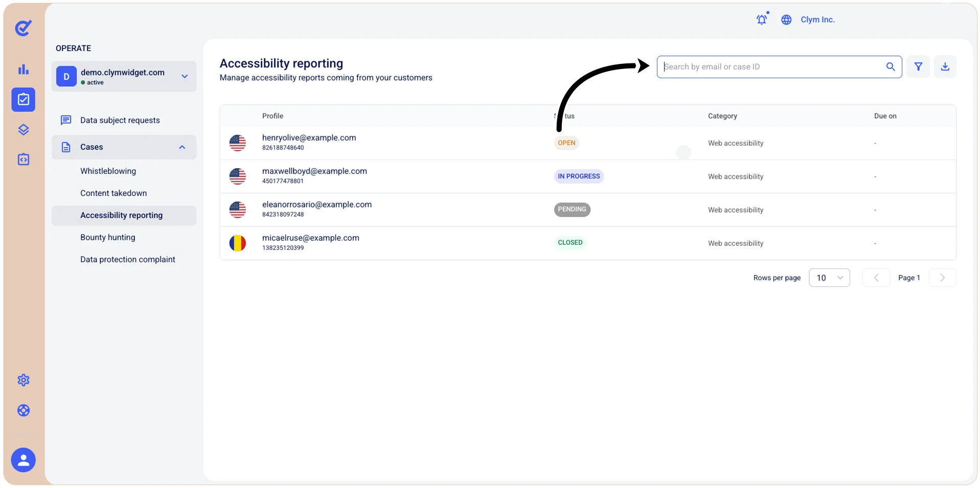Click the Data subject requests chat icon
Viewport: 980px width, 488px height.
pyautogui.click(x=66, y=120)
